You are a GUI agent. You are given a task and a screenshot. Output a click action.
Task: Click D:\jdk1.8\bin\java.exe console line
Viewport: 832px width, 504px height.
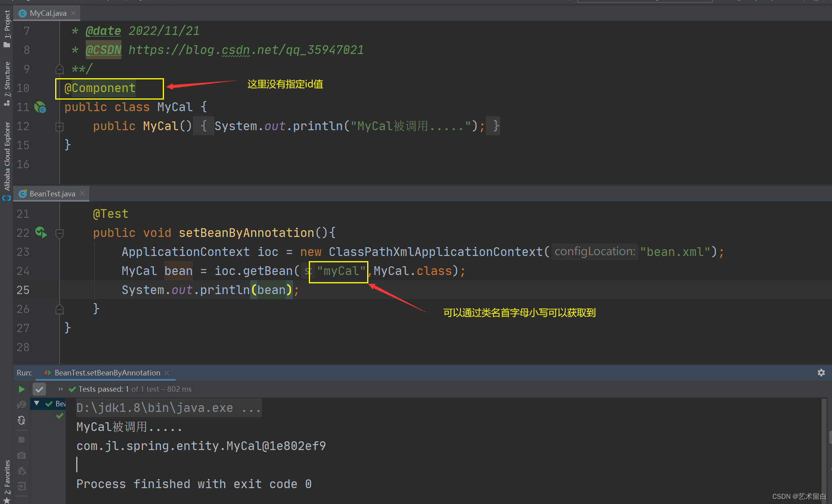pos(169,408)
